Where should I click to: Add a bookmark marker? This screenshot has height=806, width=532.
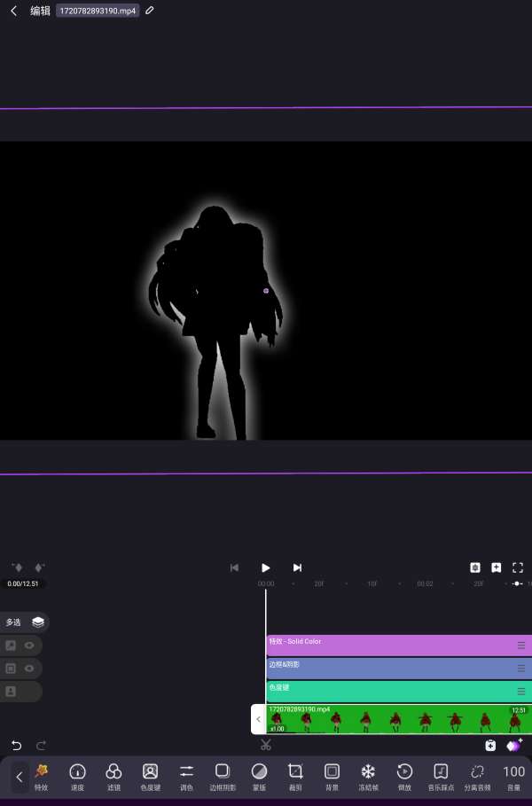coord(496,567)
